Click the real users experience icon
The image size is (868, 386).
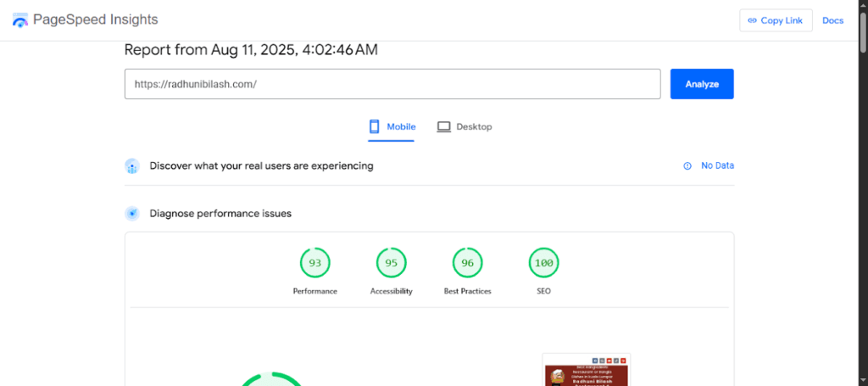[x=132, y=165]
